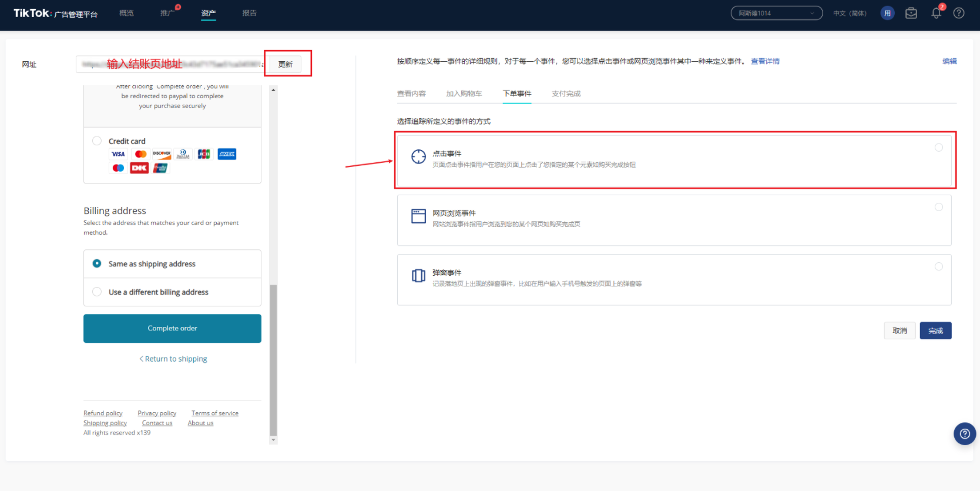Click the 点击事件 crosshair icon
Screen dimensions: 980x491
418,156
